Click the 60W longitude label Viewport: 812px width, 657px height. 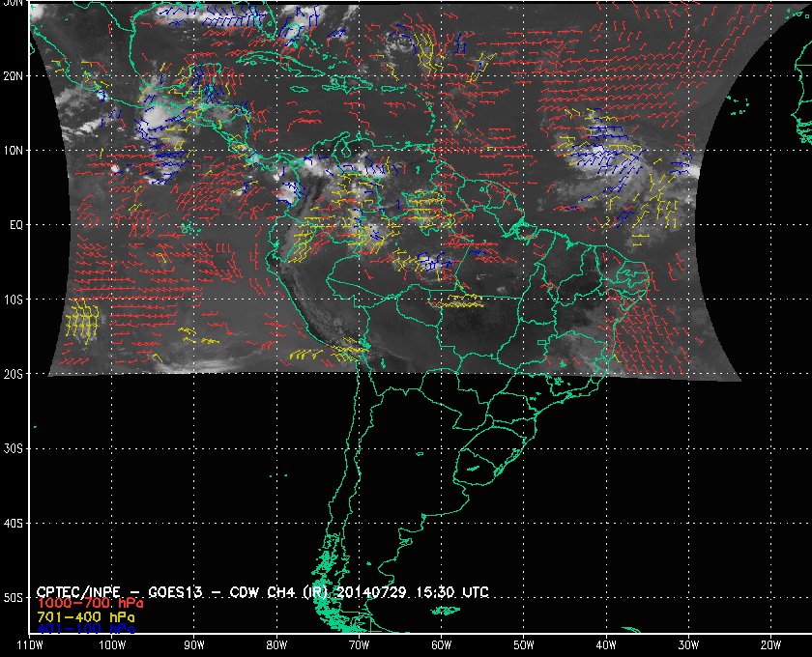tap(441, 645)
